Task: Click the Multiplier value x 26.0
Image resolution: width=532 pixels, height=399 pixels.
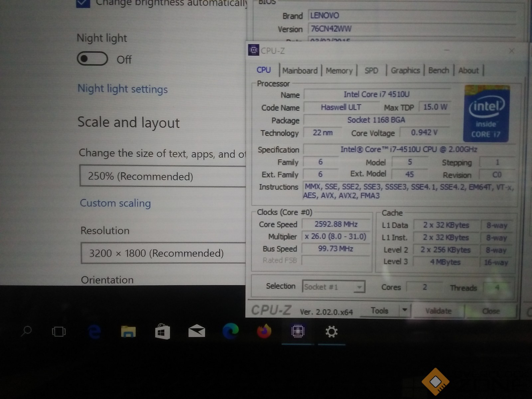Action: pyautogui.click(x=335, y=236)
